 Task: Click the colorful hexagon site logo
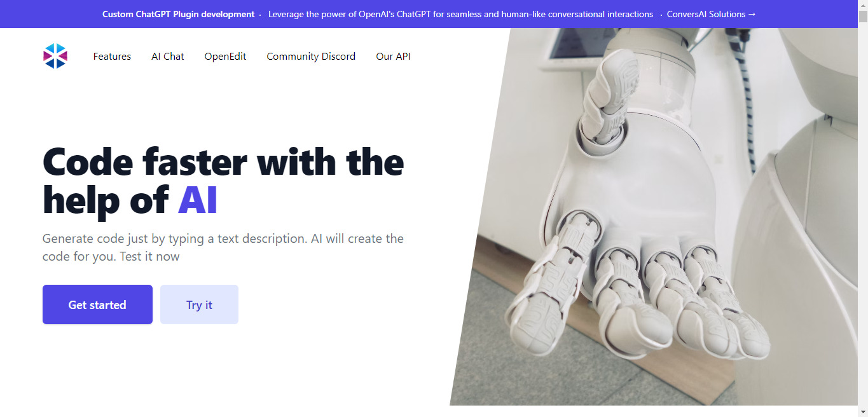55,56
